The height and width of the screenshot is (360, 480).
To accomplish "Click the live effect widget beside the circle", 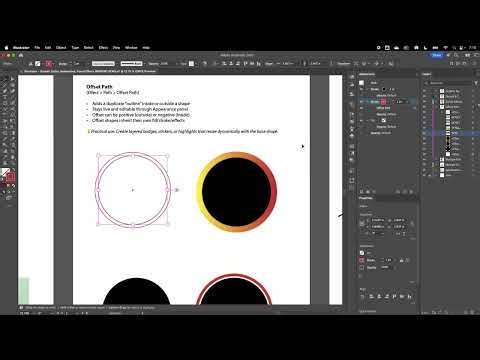I will (x=177, y=190).
